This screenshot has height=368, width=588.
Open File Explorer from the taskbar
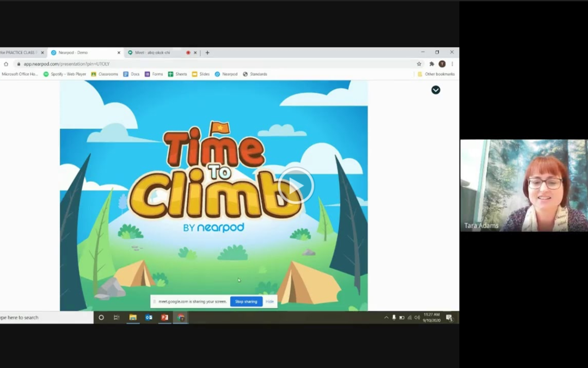133,317
